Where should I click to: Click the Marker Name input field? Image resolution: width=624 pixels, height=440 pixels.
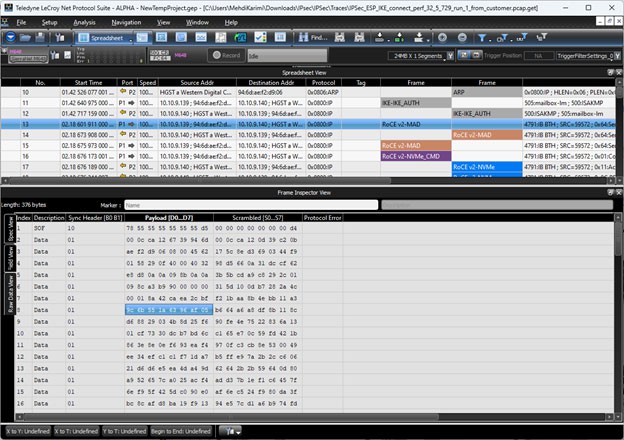251,205
